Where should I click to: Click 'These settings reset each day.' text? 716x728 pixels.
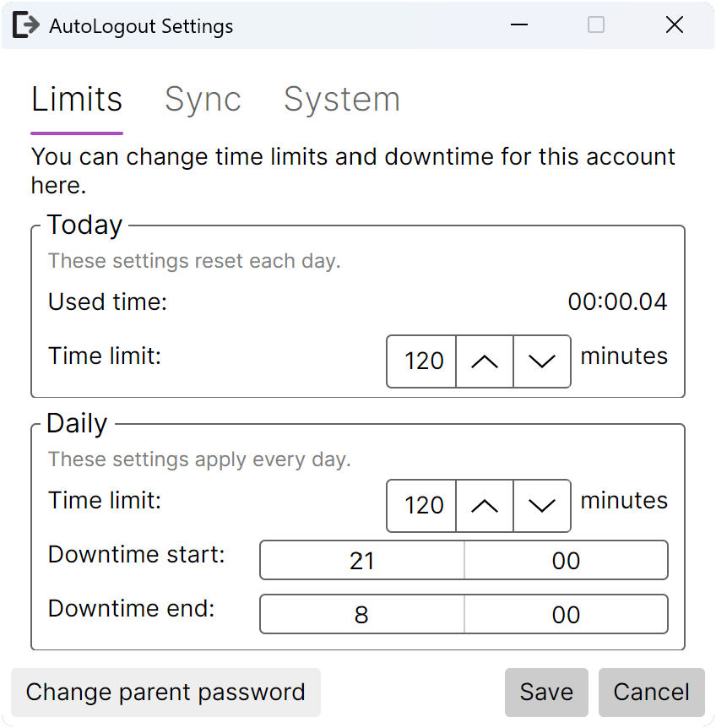click(194, 261)
